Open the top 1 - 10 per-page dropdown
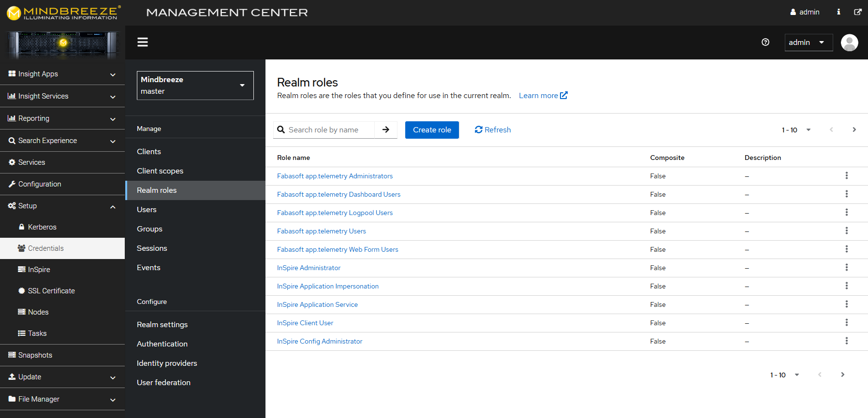 pyautogui.click(x=796, y=130)
